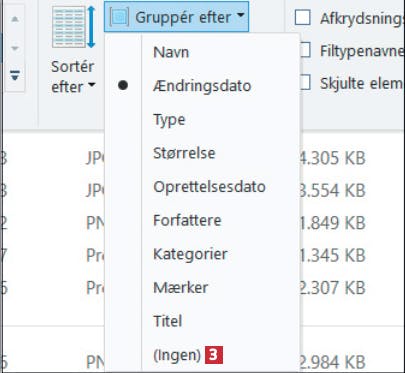Toggle the Filtypenavne checkbox
The image size is (405, 373).
tap(305, 50)
